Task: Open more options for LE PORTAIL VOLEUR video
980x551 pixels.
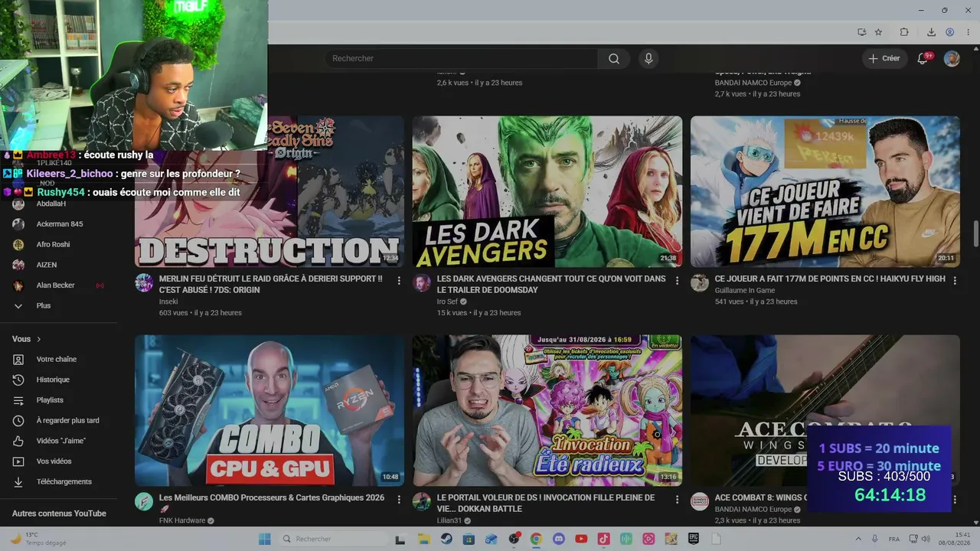Action: [x=677, y=500]
